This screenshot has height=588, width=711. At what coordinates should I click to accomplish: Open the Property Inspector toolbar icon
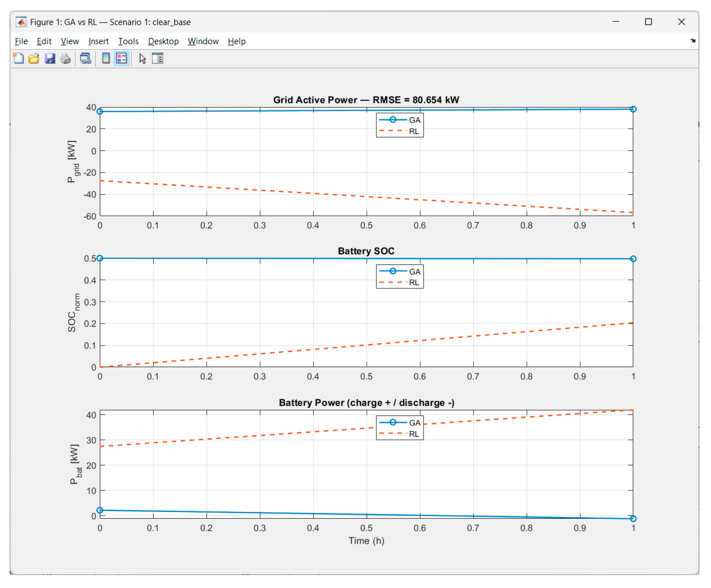coord(158,59)
